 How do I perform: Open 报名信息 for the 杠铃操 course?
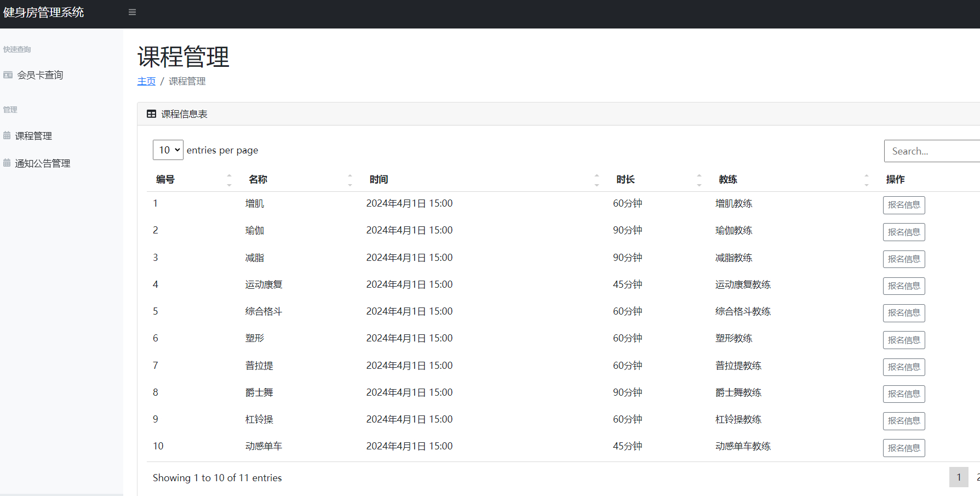coord(904,421)
